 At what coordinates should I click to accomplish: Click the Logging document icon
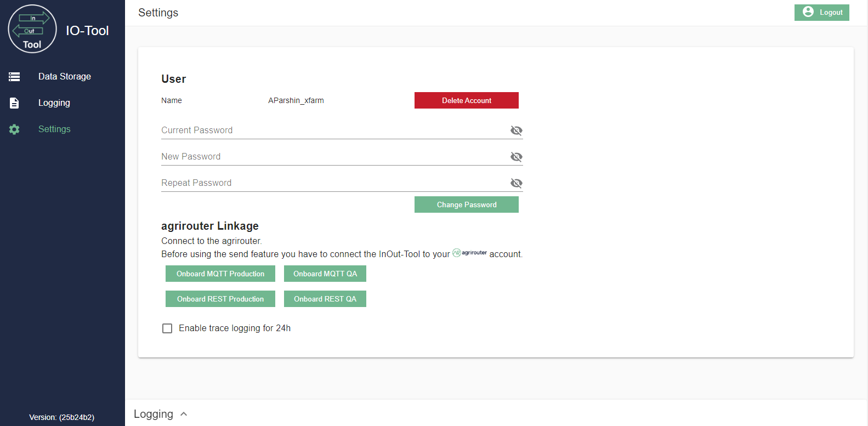click(x=14, y=103)
